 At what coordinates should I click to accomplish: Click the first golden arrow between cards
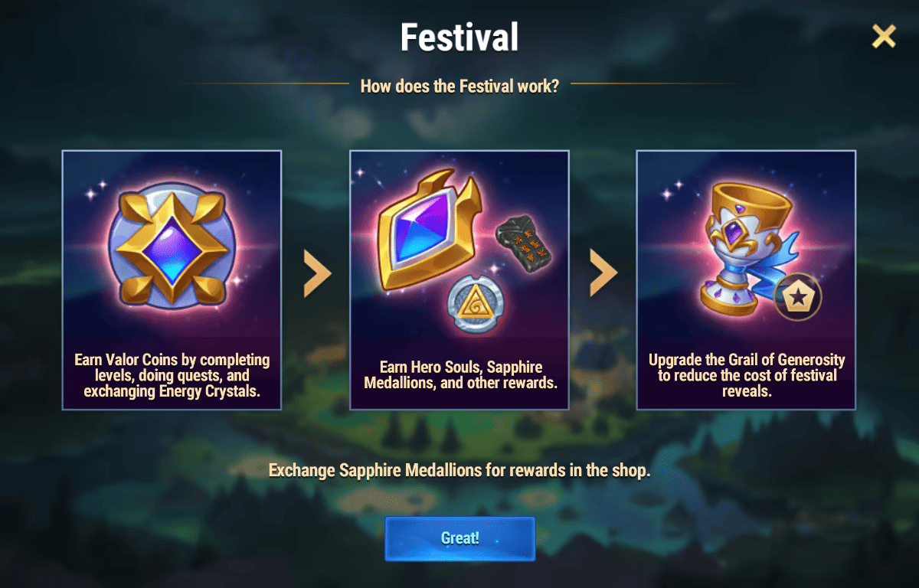pos(317,273)
